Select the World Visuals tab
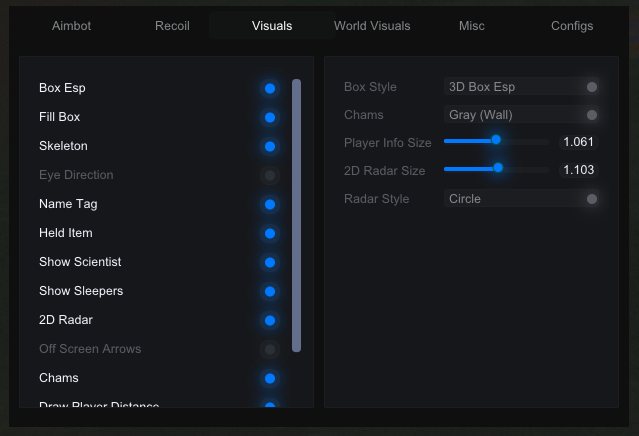The height and width of the screenshot is (436, 639). point(372,26)
